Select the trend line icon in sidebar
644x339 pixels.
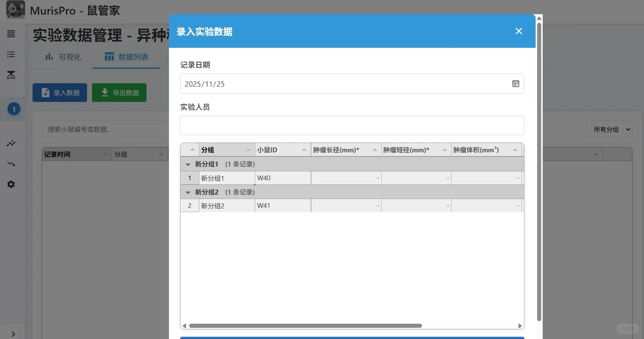tap(11, 164)
